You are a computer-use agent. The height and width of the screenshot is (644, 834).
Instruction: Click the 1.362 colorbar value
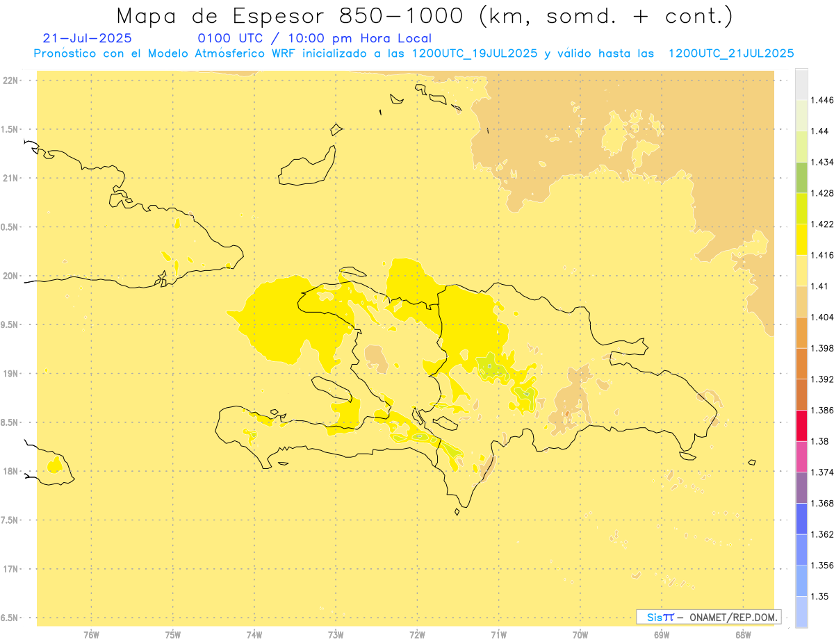point(822,534)
